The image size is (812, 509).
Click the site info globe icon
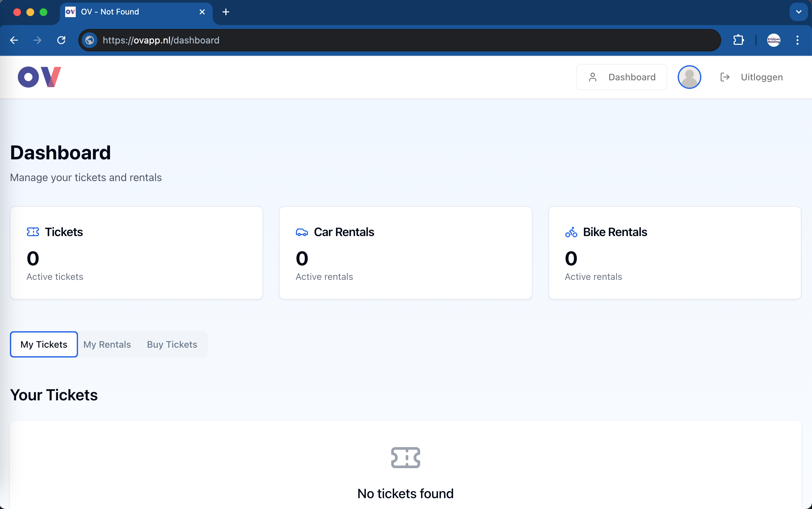[x=90, y=40]
